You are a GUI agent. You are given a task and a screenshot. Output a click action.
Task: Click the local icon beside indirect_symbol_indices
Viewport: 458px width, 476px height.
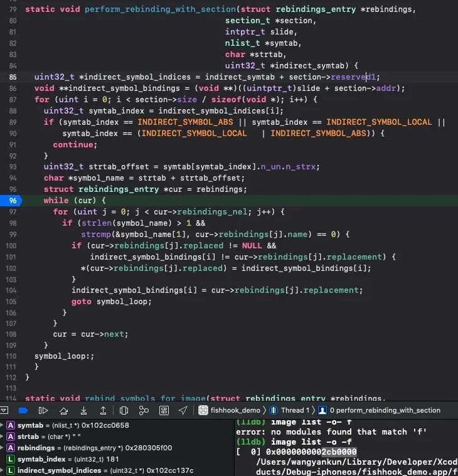pos(11,470)
